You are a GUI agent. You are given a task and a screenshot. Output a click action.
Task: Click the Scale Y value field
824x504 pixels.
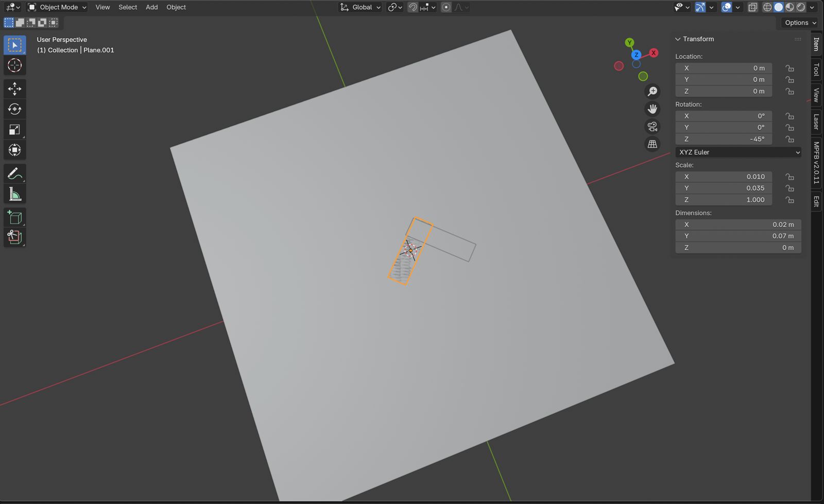pyautogui.click(x=723, y=188)
